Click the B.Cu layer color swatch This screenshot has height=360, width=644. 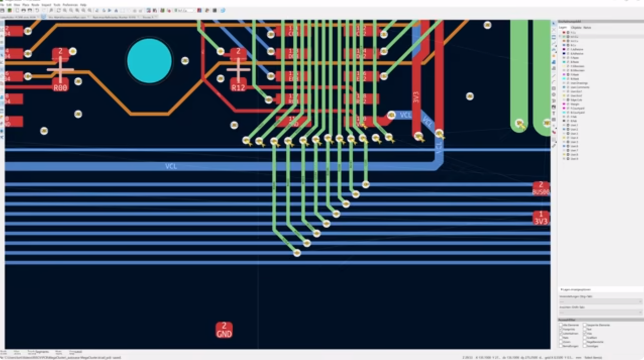point(564,45)
